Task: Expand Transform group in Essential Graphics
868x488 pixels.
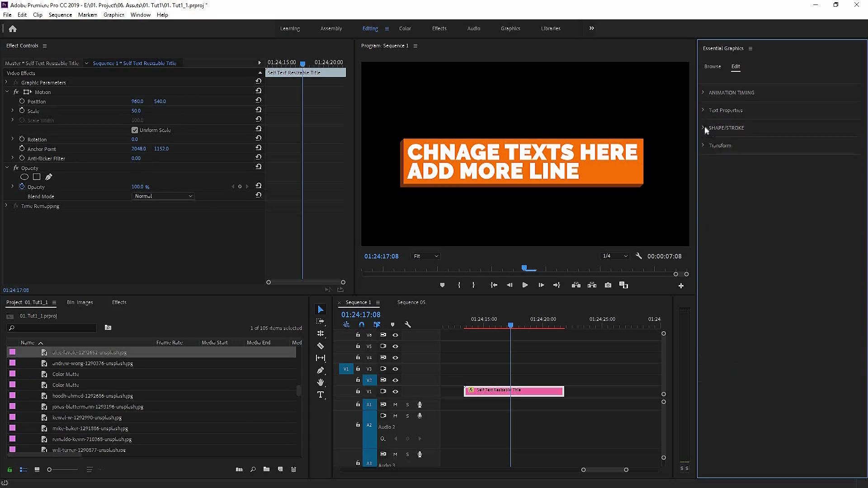Action: (x=703, y=145)
